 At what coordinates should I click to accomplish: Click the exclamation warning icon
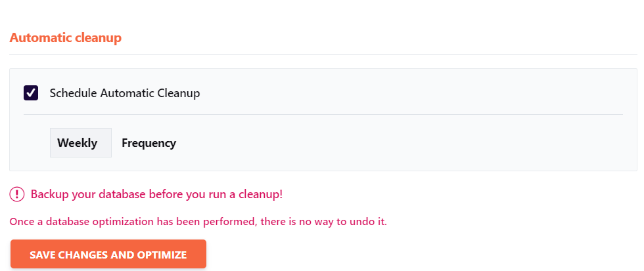(x=17, y=194)
